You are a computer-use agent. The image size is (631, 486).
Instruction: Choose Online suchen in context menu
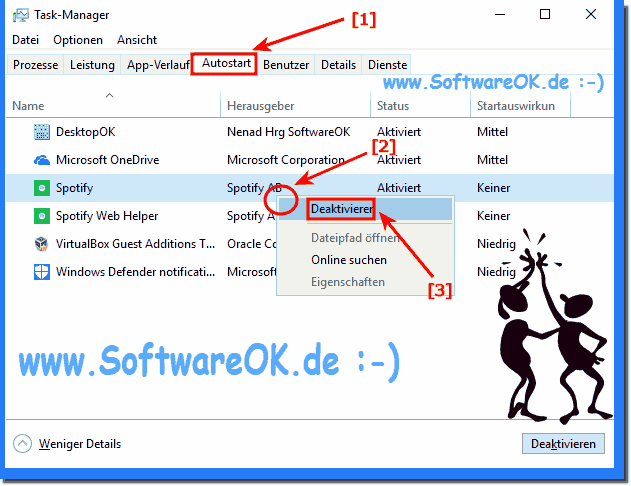coord(365,260)
